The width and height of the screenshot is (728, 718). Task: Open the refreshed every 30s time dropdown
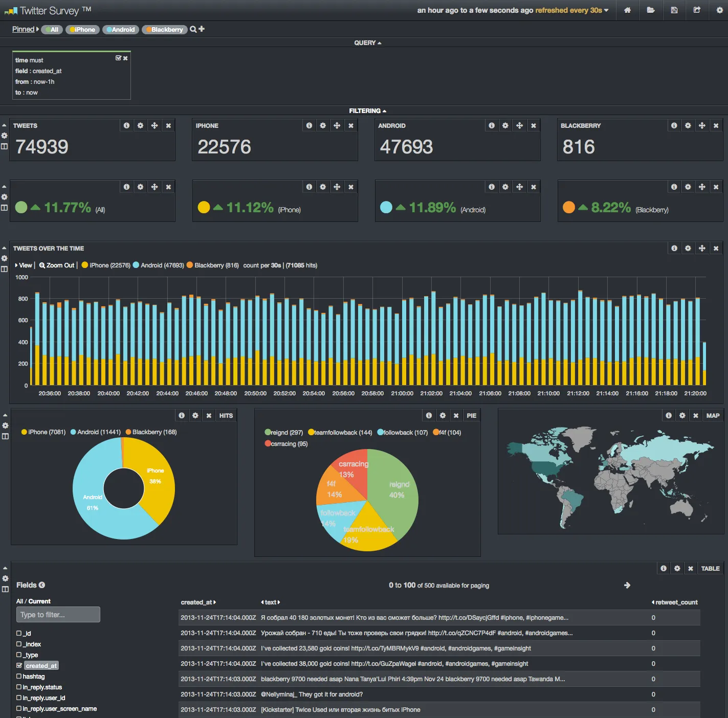click(572, 10)
